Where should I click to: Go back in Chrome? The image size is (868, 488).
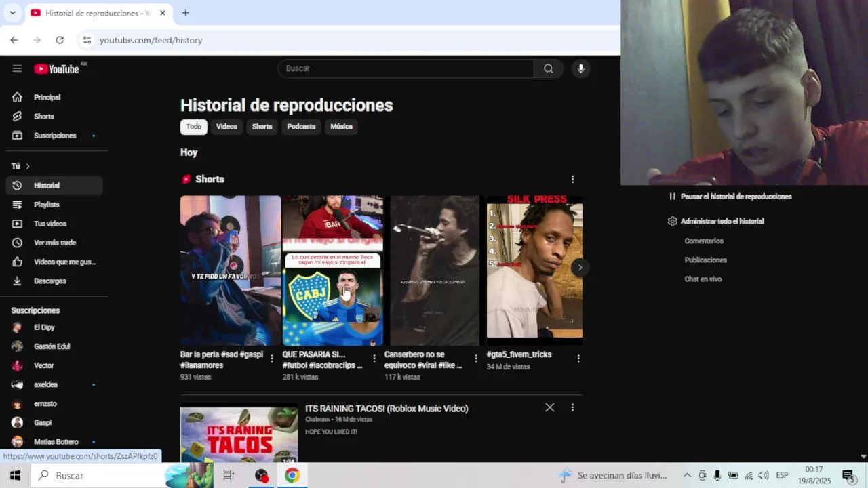[14, 40]
